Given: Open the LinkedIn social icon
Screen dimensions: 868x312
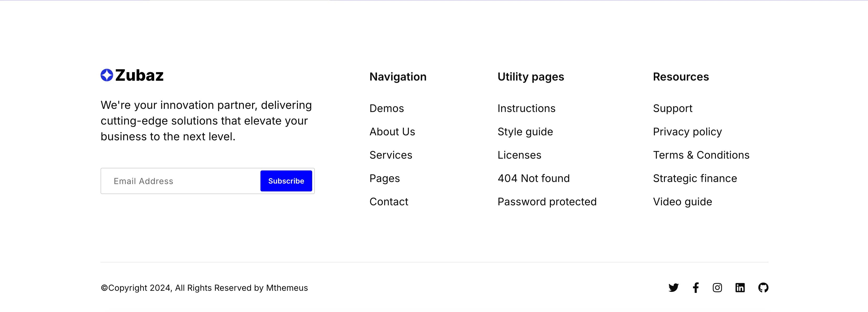Looking at the screenshot, I should click(x=740, y=288).
